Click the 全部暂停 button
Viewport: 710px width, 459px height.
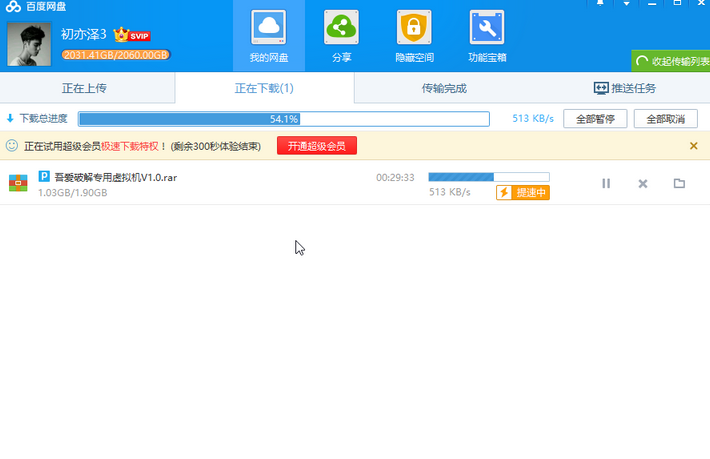click(595, 119)
